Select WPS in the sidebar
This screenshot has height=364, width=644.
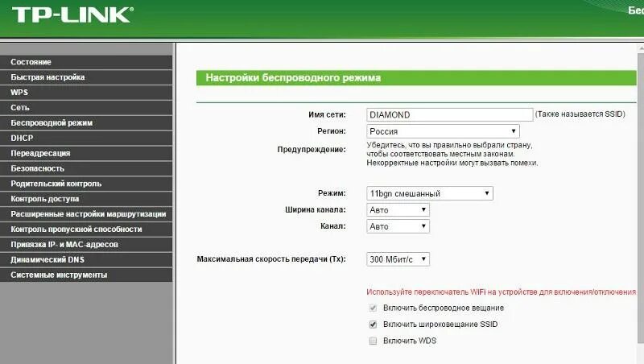pyautogui.click(x=86, y=93)
